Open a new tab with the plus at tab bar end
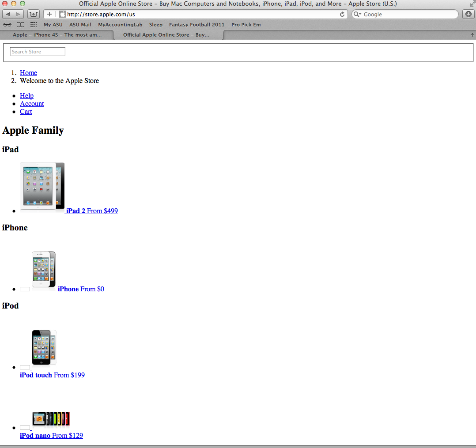The image size is (476, 448). (x=472, y=35)
